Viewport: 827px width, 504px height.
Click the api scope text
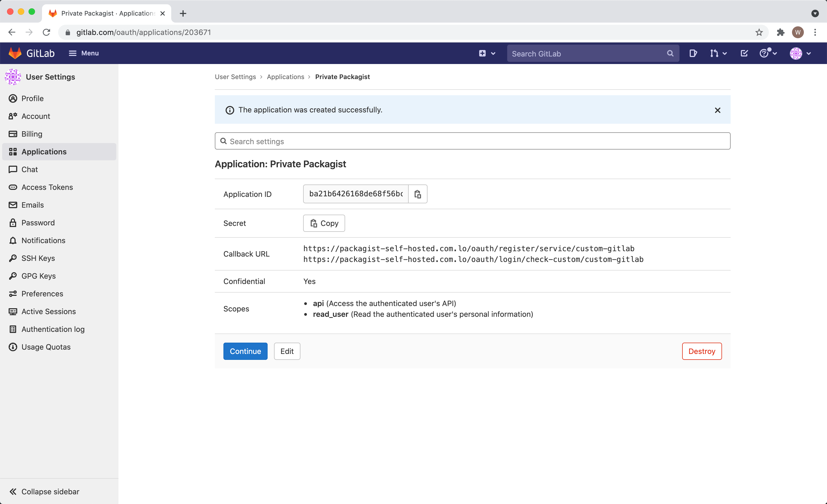click(318, 303)
